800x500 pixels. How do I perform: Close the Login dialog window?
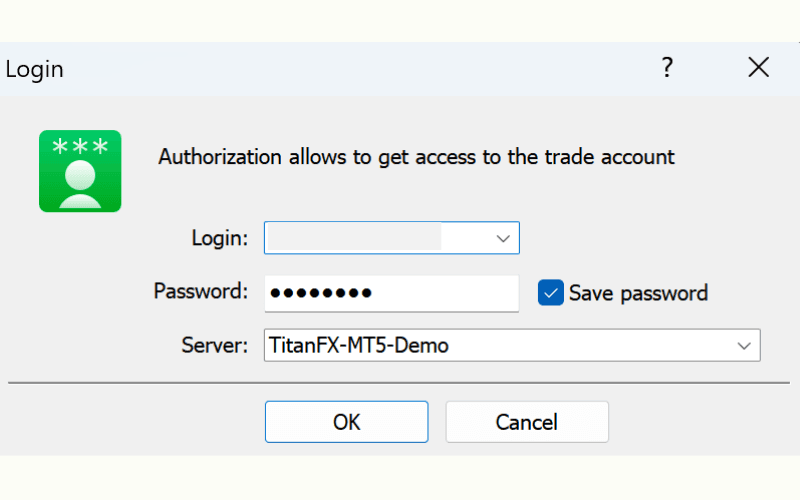click(759, 68)
